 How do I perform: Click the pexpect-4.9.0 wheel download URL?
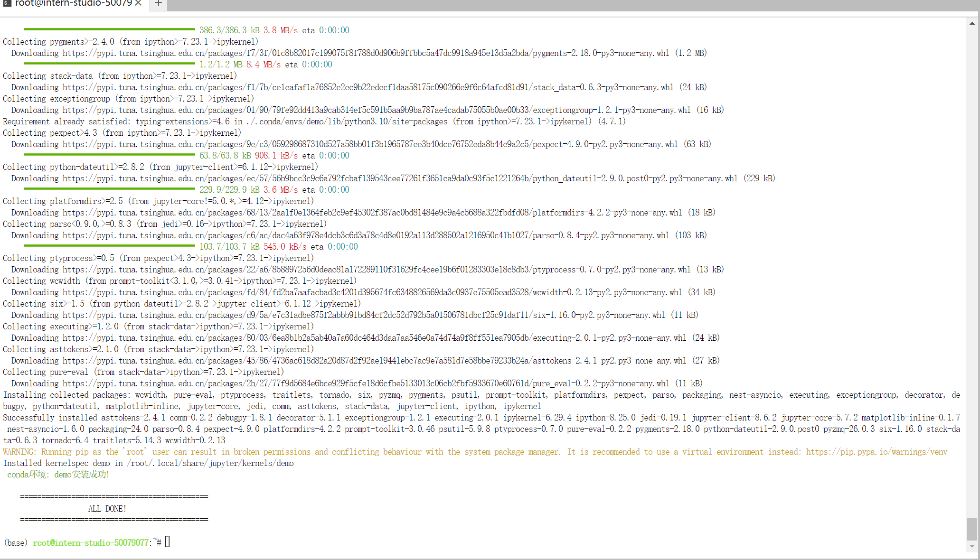pyautogui.click(x=370, y=144)
